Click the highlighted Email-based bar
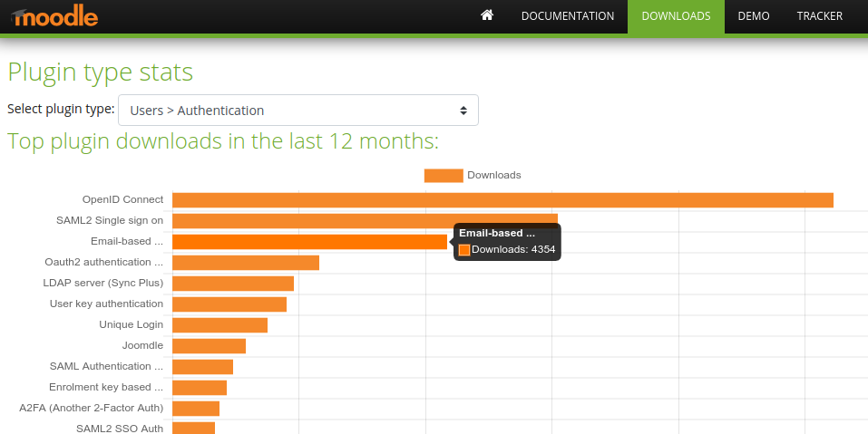The image size is (868, 434). click(x=309, y=242)
